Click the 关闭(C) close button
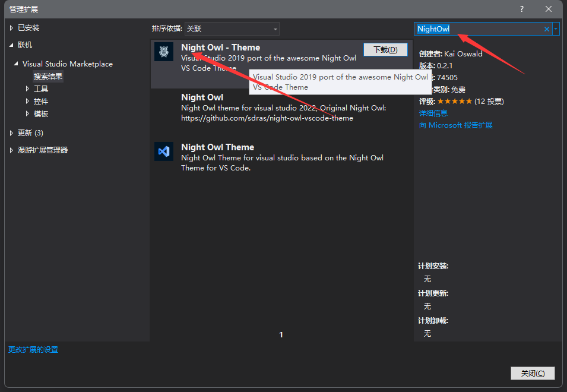 point(532,373)
